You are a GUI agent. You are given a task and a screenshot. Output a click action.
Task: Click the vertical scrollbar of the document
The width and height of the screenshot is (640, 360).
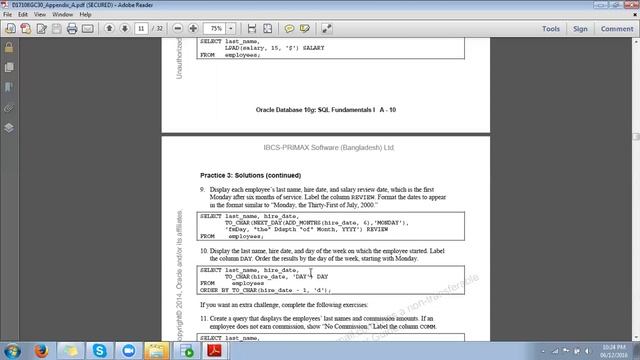click(x=636, y=189)
